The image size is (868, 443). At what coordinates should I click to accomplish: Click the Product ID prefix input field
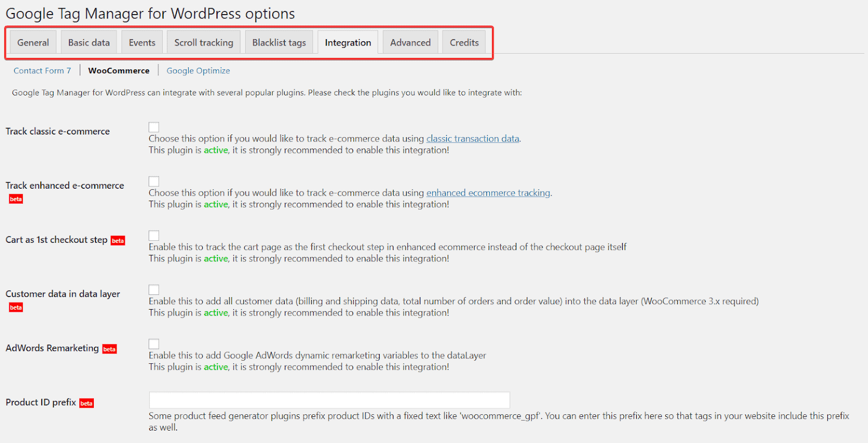click(329, 400)
